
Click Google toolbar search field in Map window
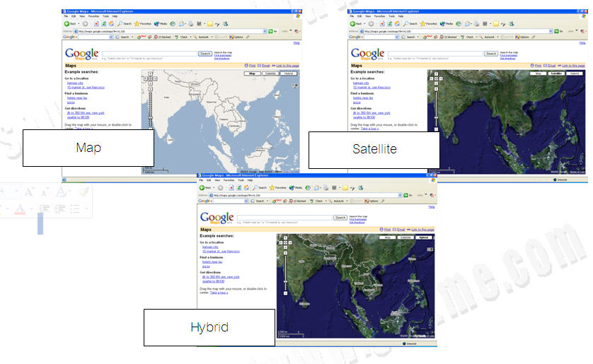93,37
